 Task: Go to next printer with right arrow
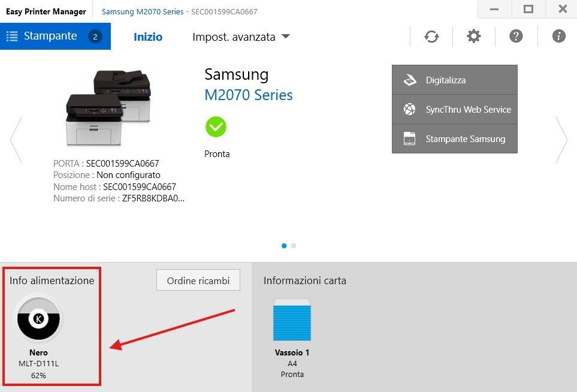[561, 140]
